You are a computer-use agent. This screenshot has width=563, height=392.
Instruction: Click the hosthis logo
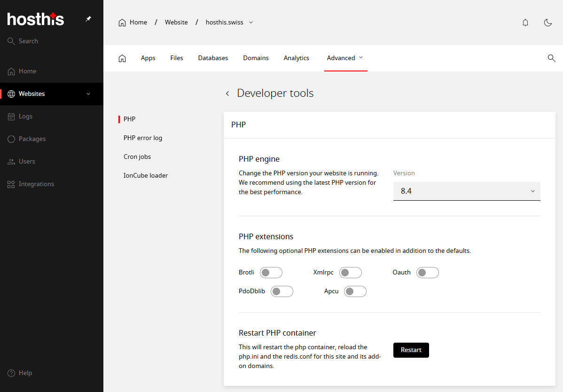[x=35, y=19]
